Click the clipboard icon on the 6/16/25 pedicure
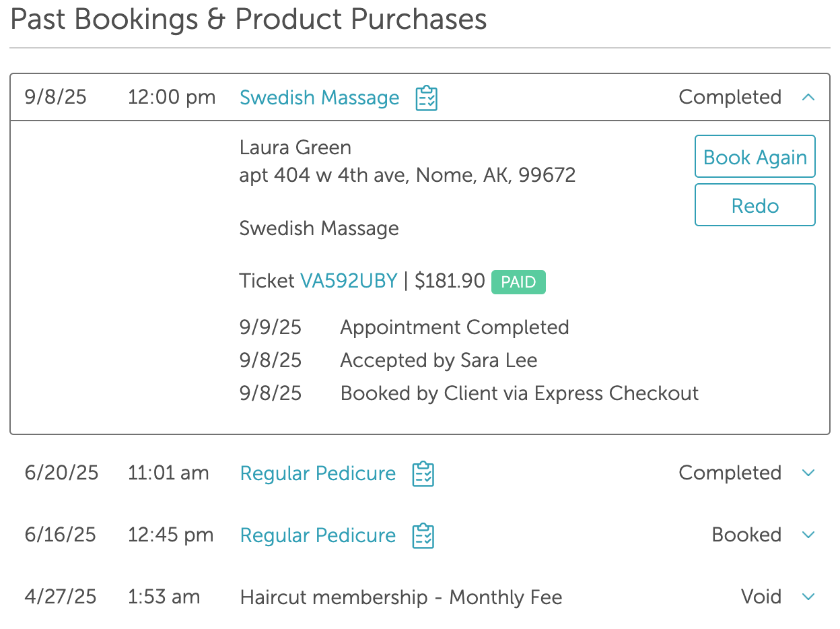Image resolution: width=840 pixels, height=629 pixels. (x=423, y=535)
